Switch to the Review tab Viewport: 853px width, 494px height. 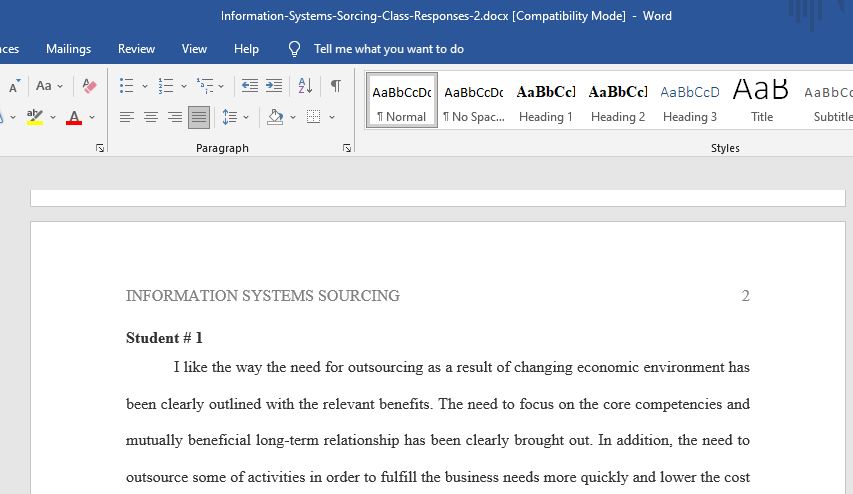coord(137,49)
